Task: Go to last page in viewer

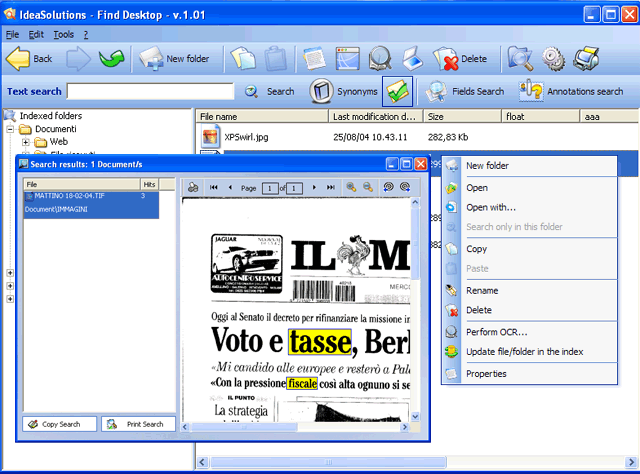Action: coord(331,187)
